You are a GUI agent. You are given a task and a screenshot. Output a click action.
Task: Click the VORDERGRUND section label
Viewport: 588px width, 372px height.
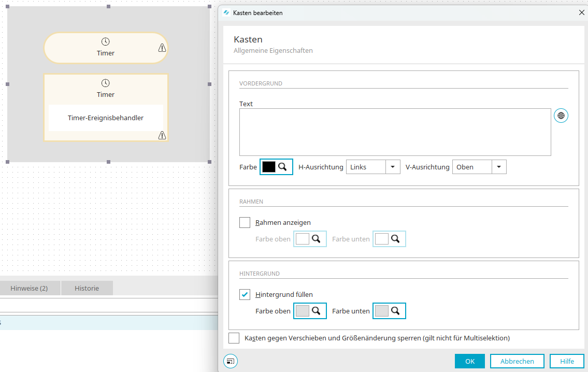[261, 83]
